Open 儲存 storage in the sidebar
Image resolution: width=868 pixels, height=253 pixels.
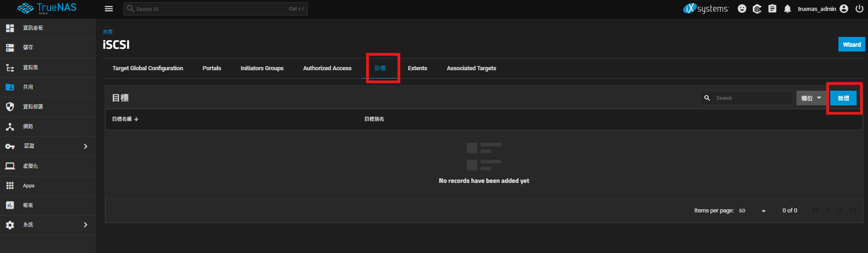28,47
